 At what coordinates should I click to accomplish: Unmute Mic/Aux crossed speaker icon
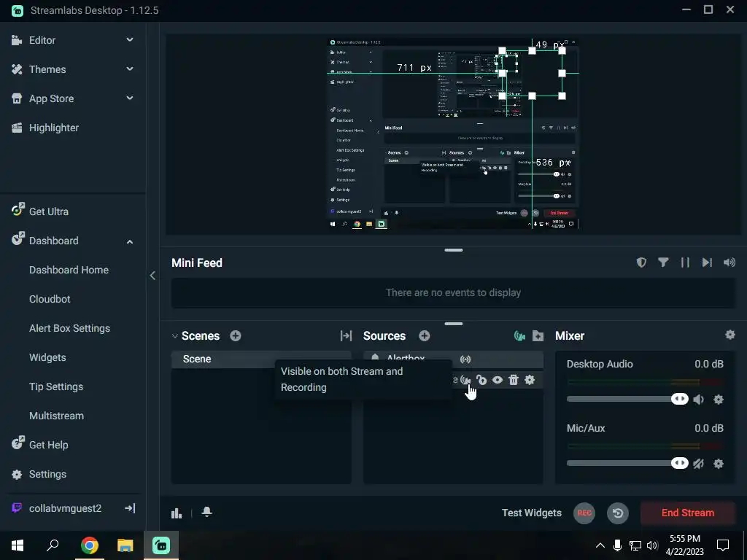click(698, 463)
